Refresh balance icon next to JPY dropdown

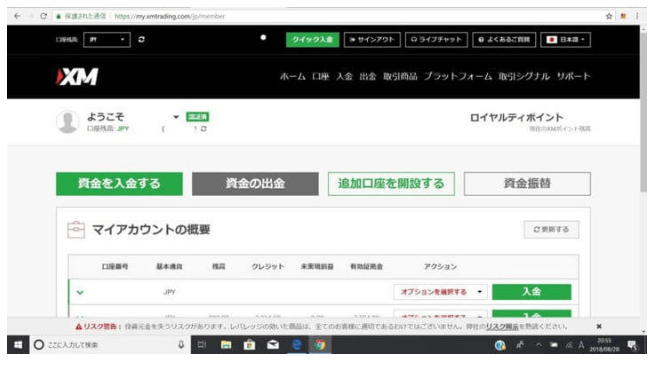pyautogui.click(x=141, y=39)
